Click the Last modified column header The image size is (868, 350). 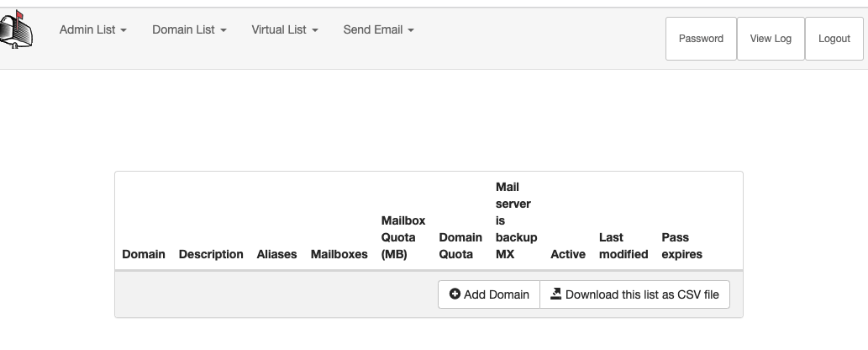coord(623,246)
